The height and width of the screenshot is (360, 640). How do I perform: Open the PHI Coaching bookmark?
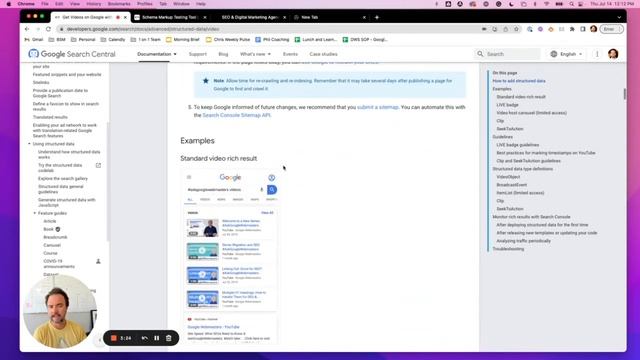pos(272,40)
